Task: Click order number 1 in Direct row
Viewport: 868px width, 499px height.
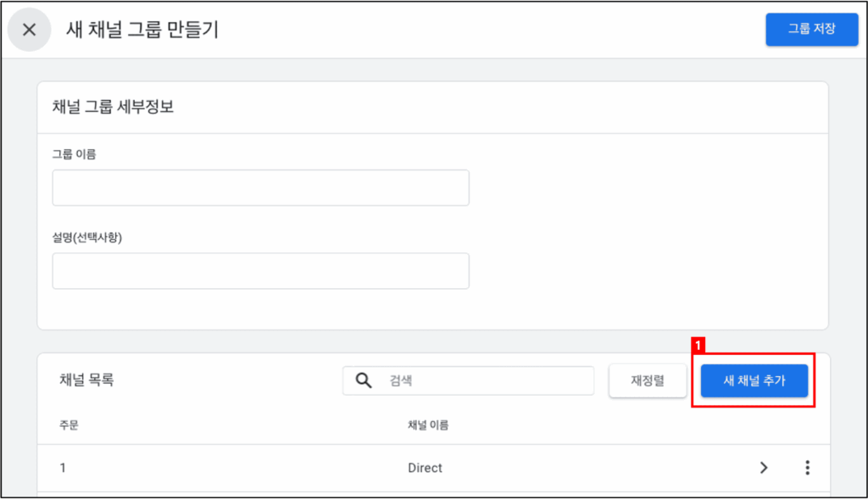Action: 63,468
